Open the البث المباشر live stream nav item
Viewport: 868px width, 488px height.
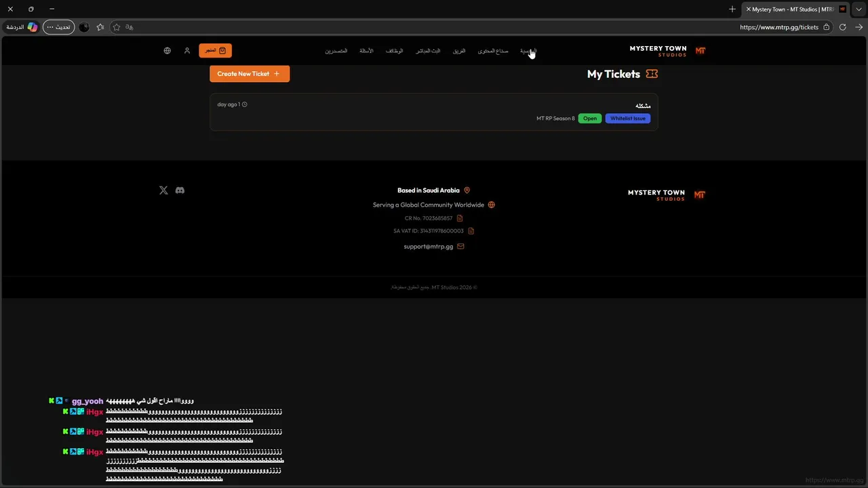coord(428,51)
